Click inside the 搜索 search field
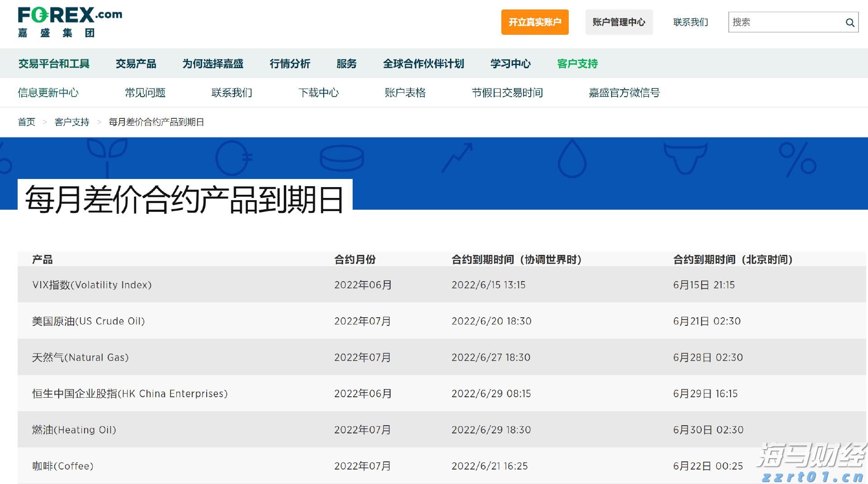 787,22
